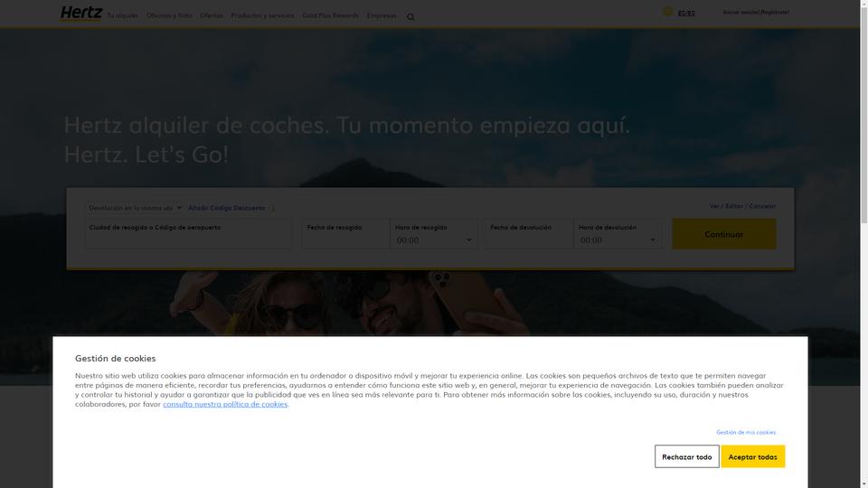Open the Ofertas menu
This screenshot has height=488, width=868.
pyautogui.click(x=212, y=15)
